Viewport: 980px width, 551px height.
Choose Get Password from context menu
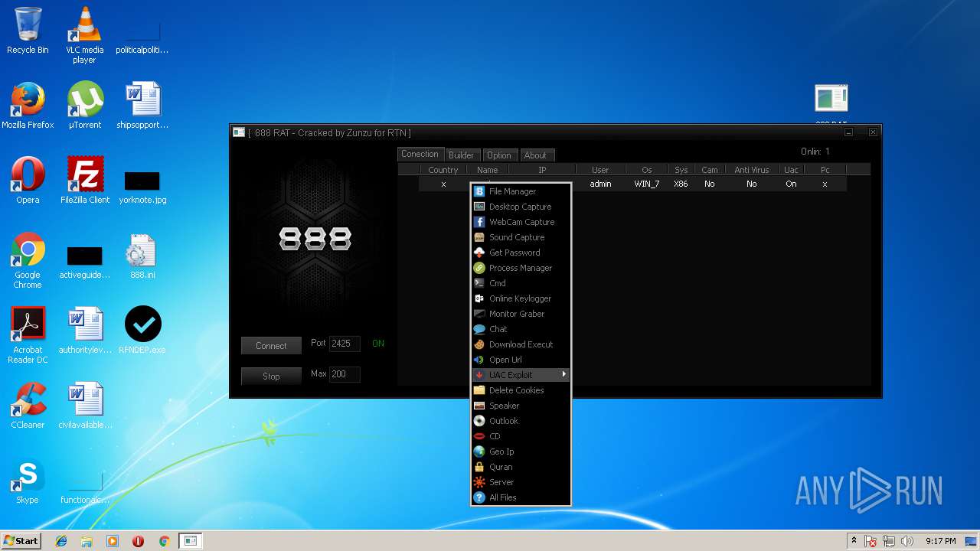point(520,253)
